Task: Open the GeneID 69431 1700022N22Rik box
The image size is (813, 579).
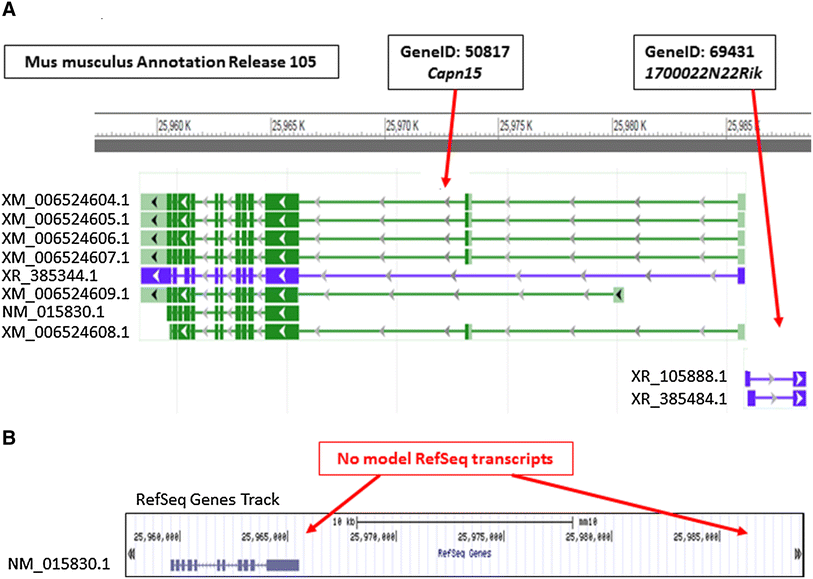Action: click(x=699, y=59)
